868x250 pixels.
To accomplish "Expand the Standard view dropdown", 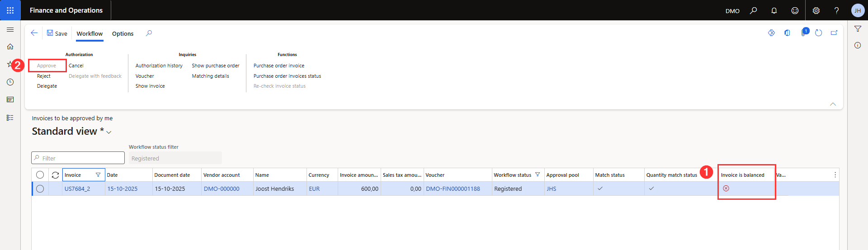I will (x=108, y=132).
